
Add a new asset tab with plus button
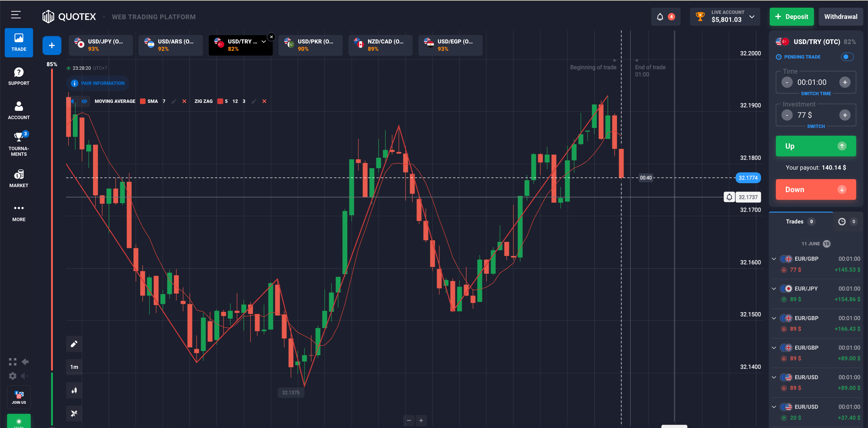click(x=52, y=45)
